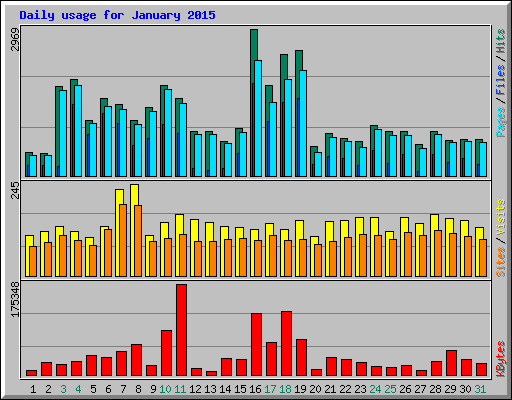This screenshot has width=512, height=400.
Task: Select the red KBytes bar for day 8
Action: click(x=136, y=360)
